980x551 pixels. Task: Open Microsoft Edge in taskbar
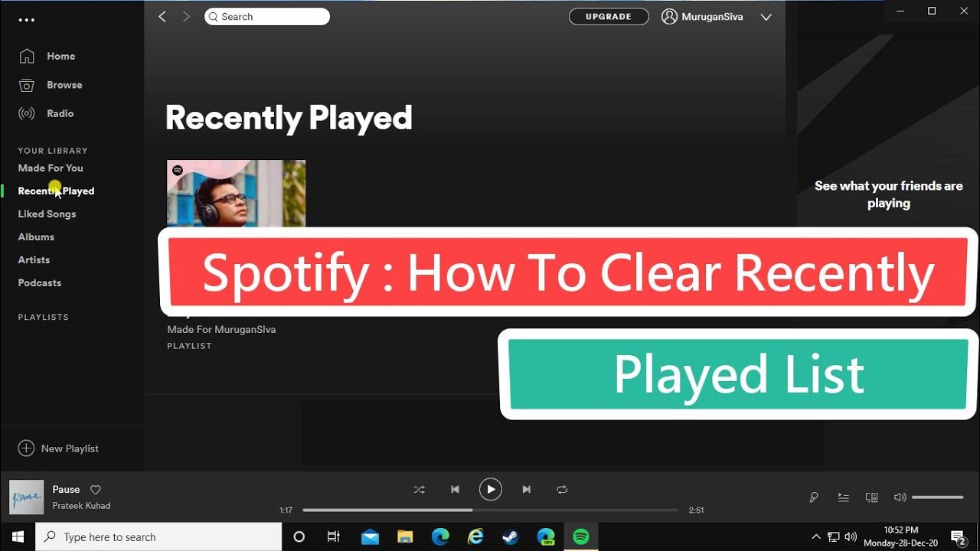click(x=440, y=537)
